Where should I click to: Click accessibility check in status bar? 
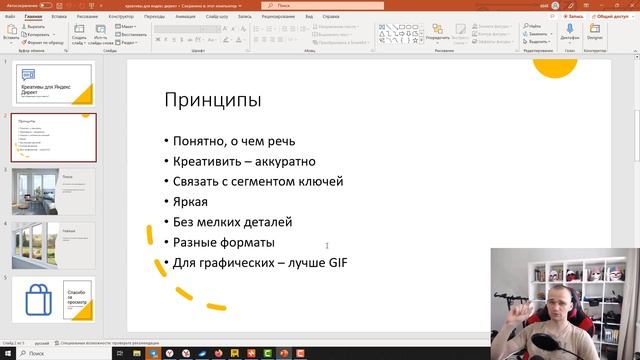(107, 343)
